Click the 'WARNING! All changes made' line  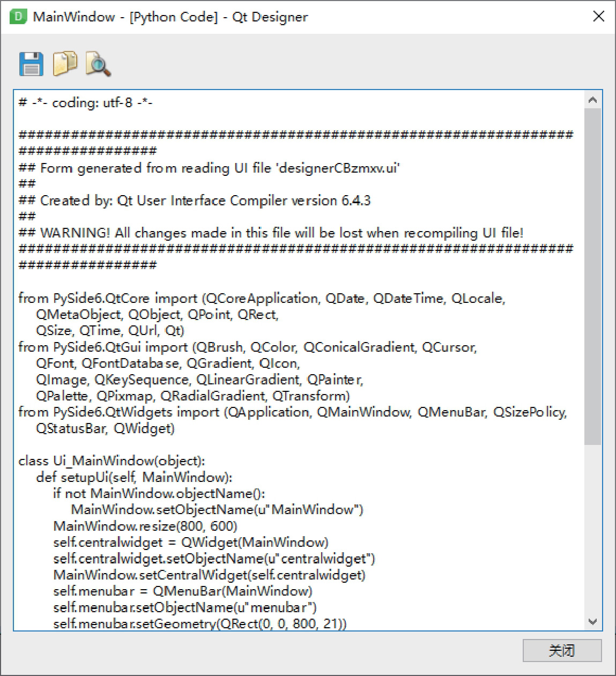coord(271,233)
